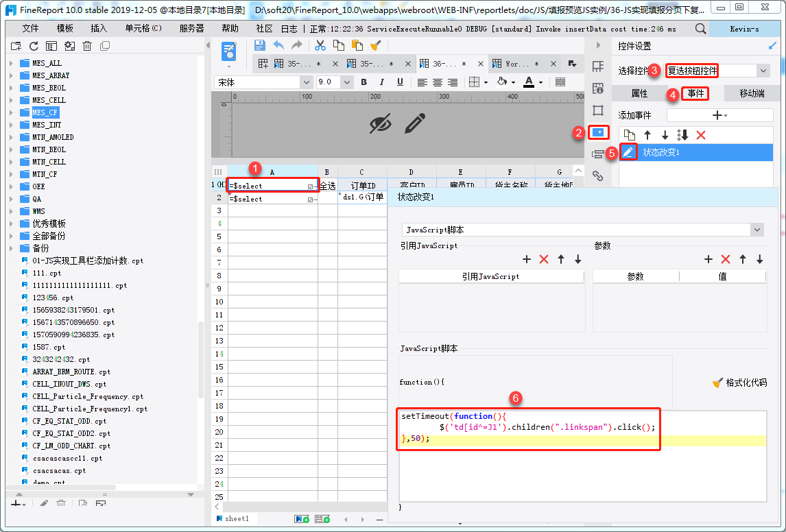The width and height of the screenshot is (786, 532).
Task: Close the Wor... template tab
Action: point(553,64)
